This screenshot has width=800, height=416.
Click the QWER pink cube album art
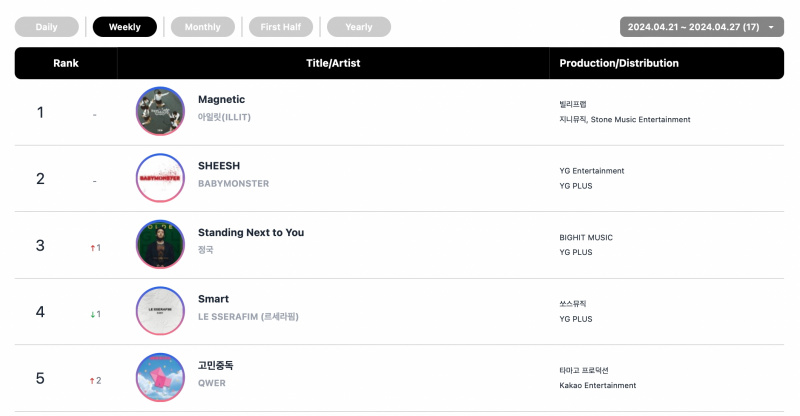pos(160,377)
